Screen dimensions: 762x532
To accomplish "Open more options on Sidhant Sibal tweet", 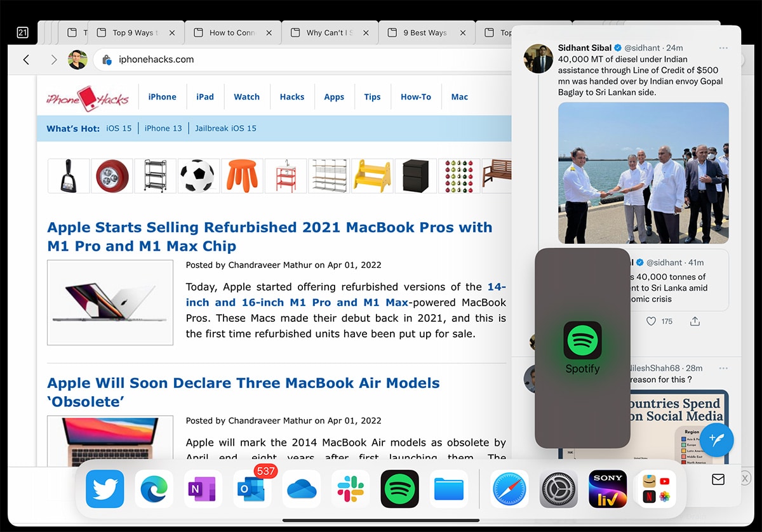I will click(723, 48).
